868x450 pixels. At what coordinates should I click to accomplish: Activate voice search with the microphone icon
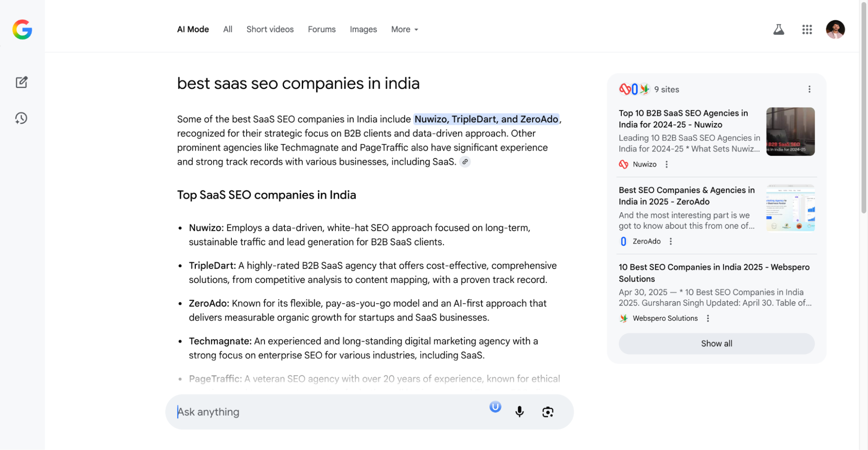tap(519, 411)
